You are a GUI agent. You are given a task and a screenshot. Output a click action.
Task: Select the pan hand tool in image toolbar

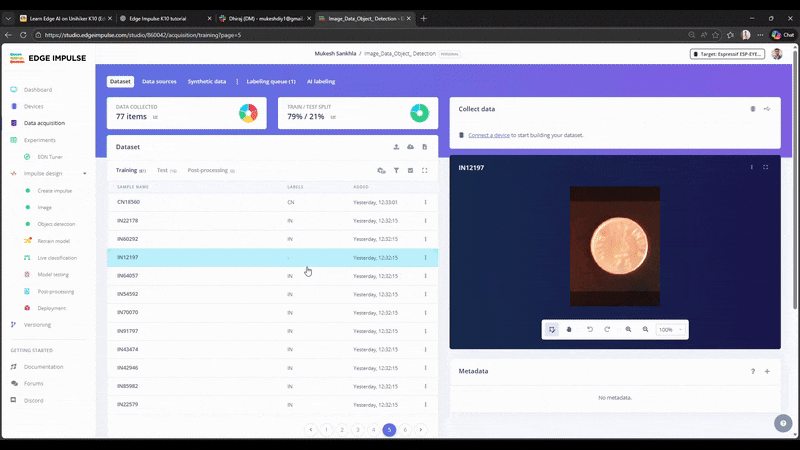coord(569,330)
